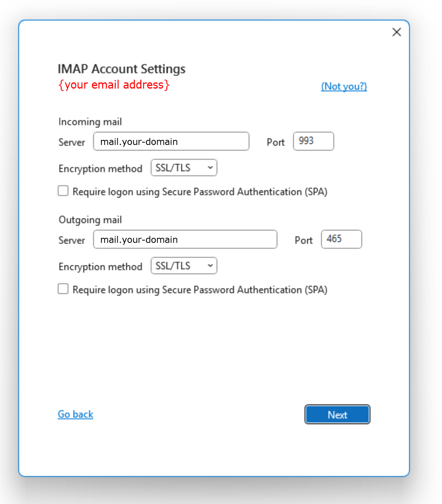Click the Encryption method label under Incoming mail
This screenshot has height=504, width=442.
100,169
